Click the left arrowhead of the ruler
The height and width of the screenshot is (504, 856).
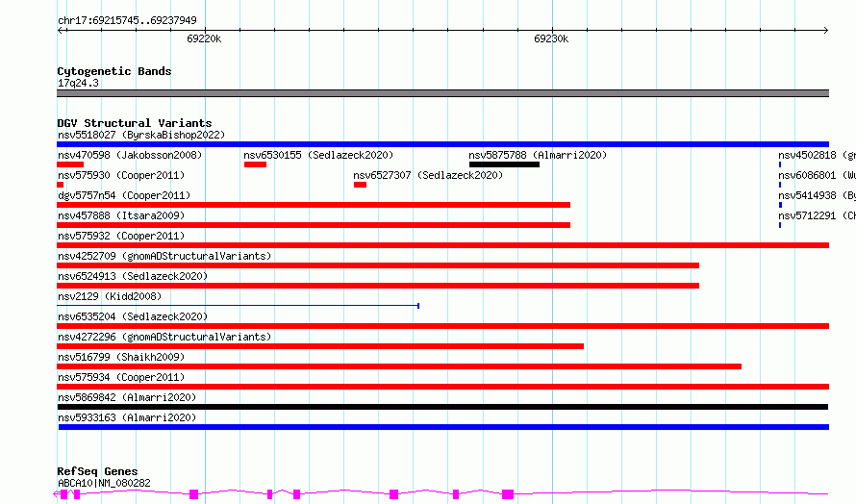(61, 31)
